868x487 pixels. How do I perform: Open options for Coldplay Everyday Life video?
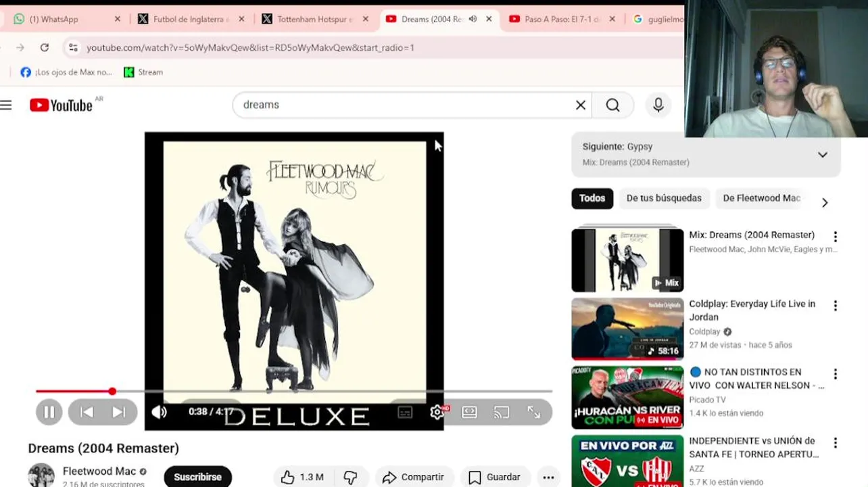836,306
